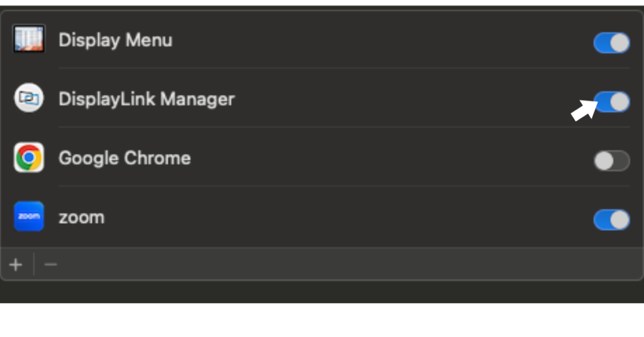
Task: Select the zoom text label
Action: coord(81,218)
